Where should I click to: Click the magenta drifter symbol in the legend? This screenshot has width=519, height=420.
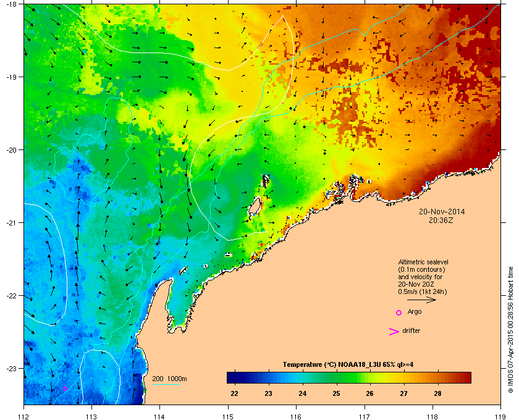pyautogui.click(x=394, y=332)
